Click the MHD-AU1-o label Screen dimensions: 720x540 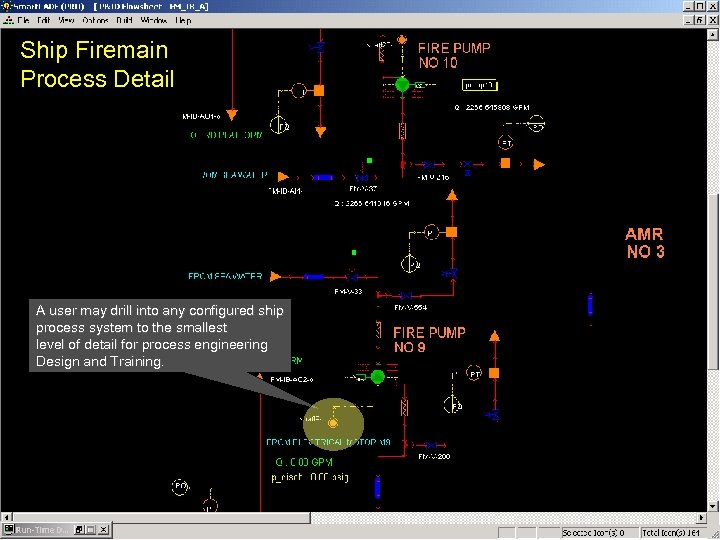[x=201, y=117]
